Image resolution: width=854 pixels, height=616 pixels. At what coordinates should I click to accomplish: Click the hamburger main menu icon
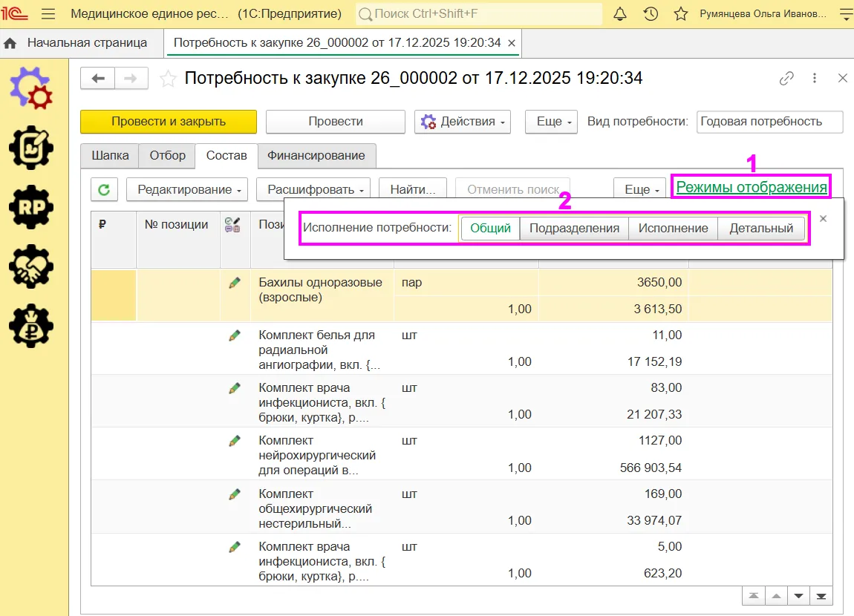tap(48, 13)
